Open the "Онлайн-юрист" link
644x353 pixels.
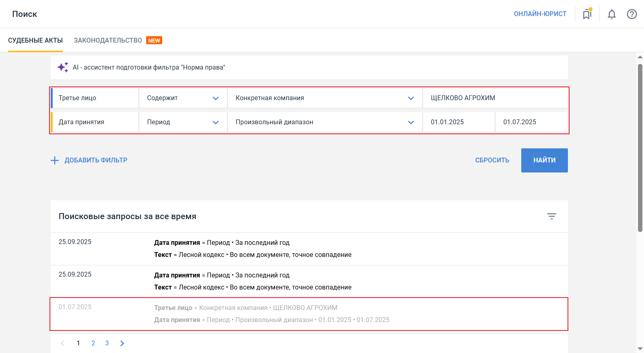(x=540, y=14)
